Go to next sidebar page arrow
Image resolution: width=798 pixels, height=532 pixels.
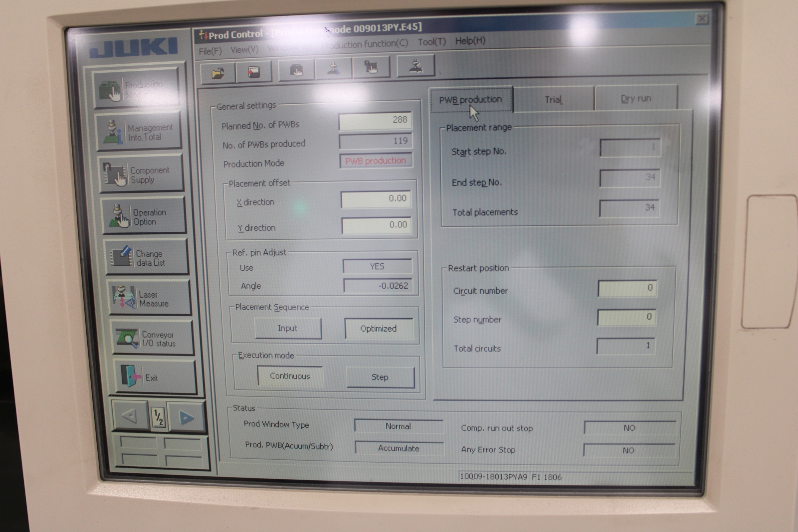pos(186,417)
